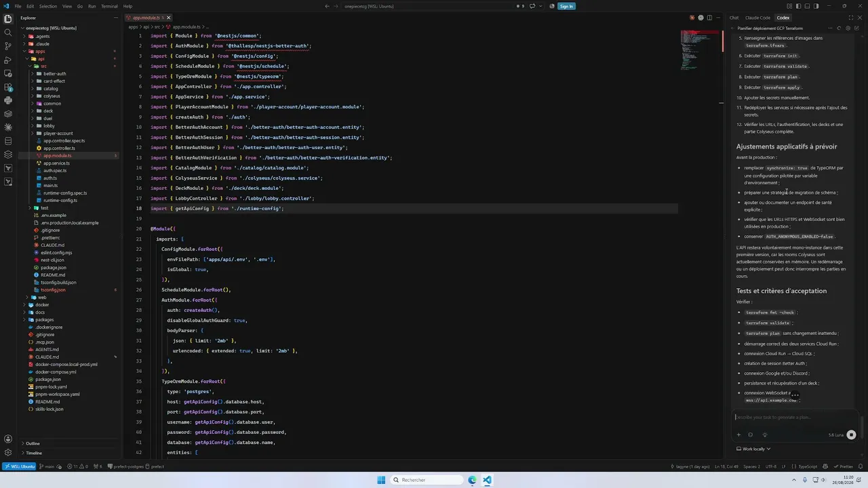Click prefect-postgres in status bar
Image resolution: width=868 pixels, height=488 pixels.
point(125,466)
